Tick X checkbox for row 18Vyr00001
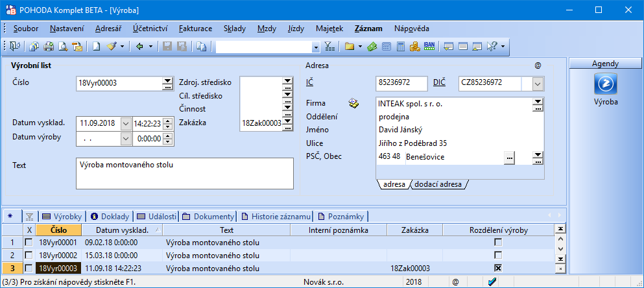 click(x=29, y=243)
